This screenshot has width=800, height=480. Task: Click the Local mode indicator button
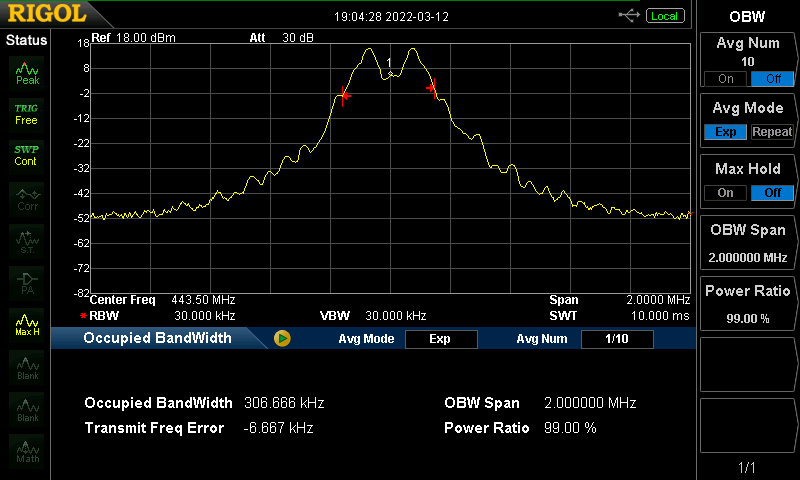coord(663,16)
